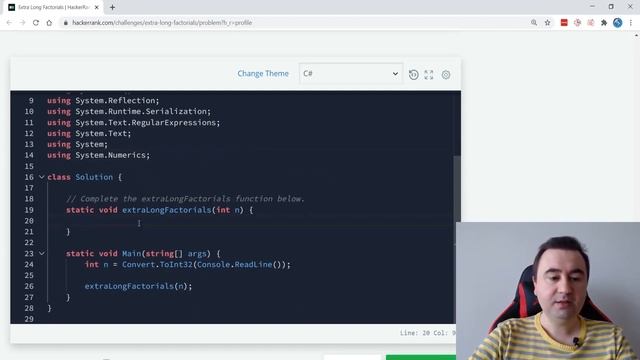Click the Convert.ToInt32 line 24
Screen dimensions: 640x360
(x=188, y=264)
